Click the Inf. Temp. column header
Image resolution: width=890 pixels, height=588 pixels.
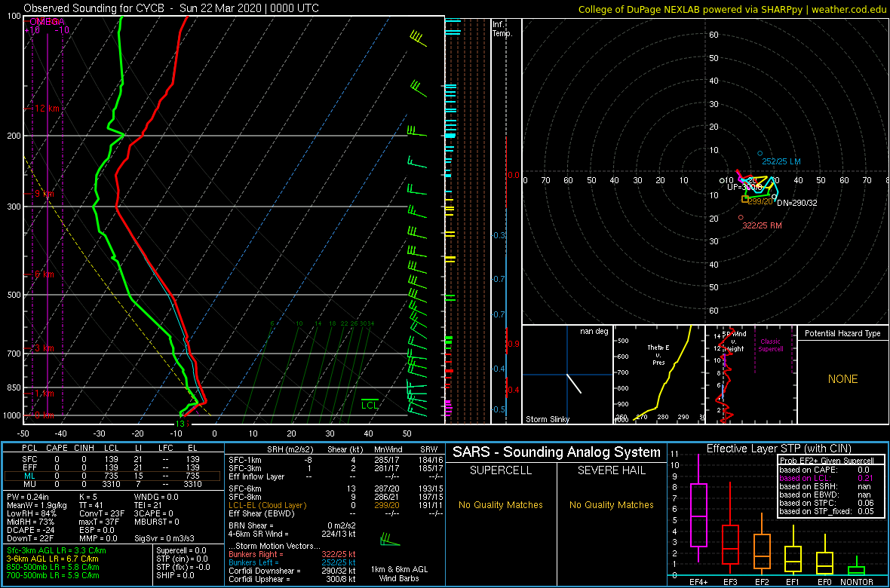coord(502,29)
